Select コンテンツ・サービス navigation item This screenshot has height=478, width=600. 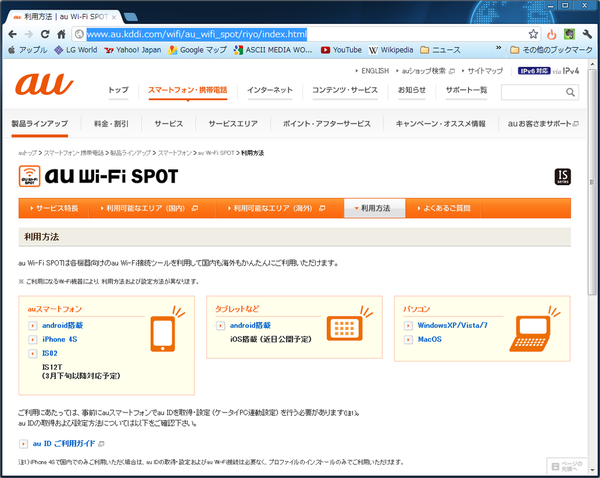pos(345,90)
